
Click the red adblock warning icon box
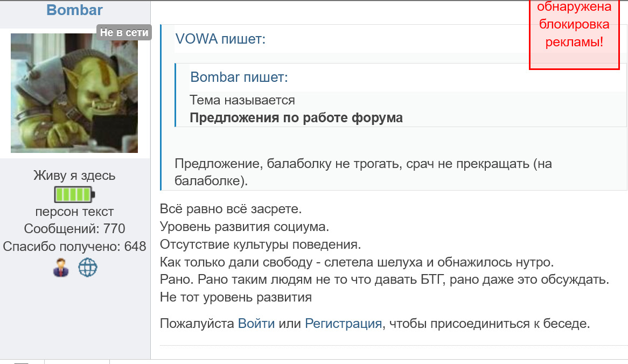pyautogui.click(x=574, y=35)
